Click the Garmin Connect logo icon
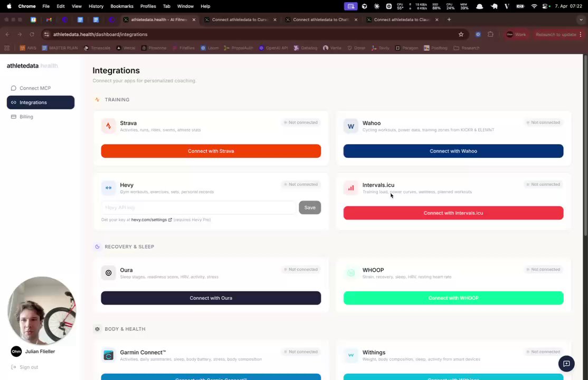 click(x=108, y=355)
